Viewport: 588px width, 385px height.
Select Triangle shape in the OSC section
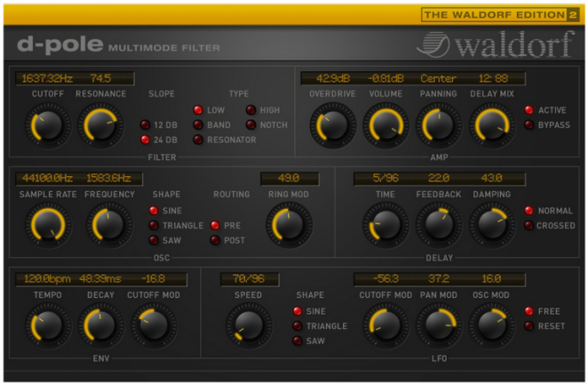tap(154, 226)
